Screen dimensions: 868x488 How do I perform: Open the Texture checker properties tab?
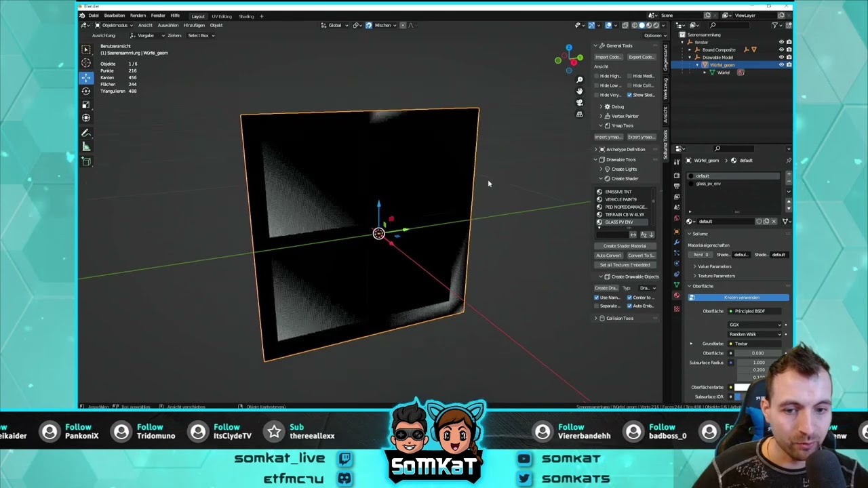(x=677, y=308)
